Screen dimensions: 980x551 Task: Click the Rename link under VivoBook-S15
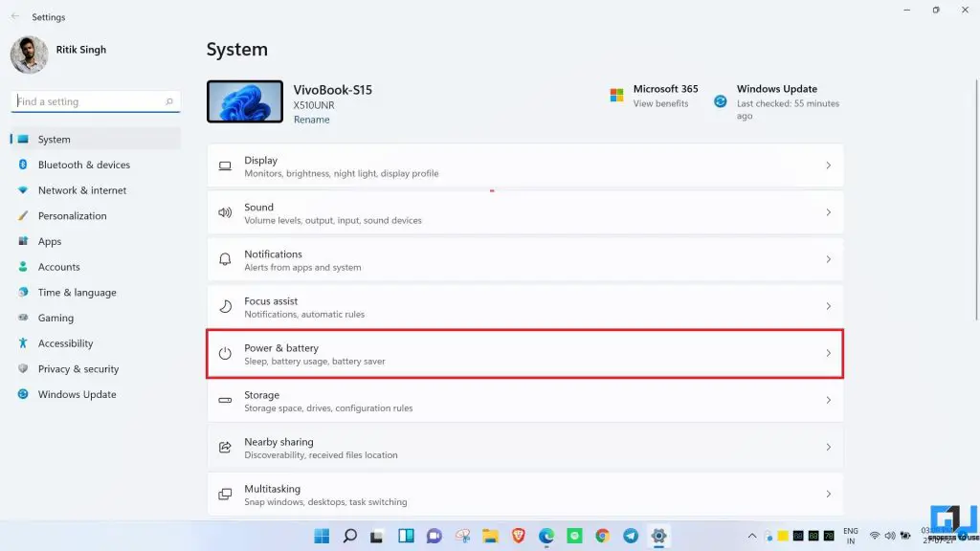tap(311, 120)
